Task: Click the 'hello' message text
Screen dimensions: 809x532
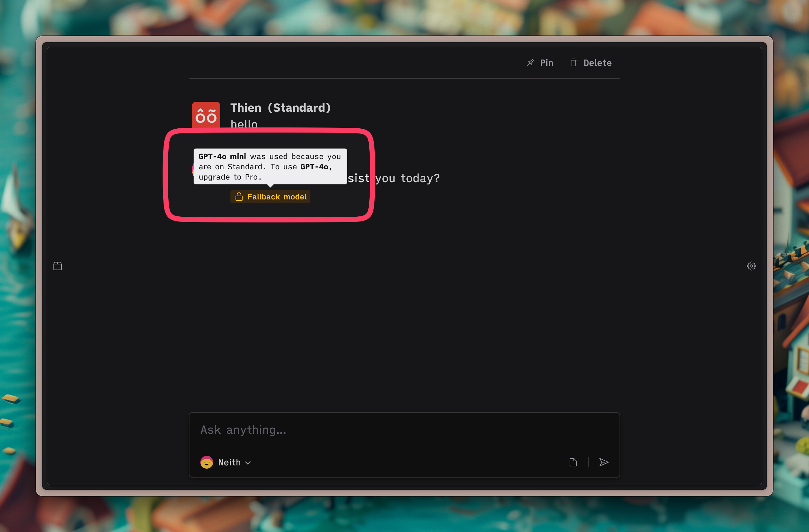Action: click(x=244, y=124)
